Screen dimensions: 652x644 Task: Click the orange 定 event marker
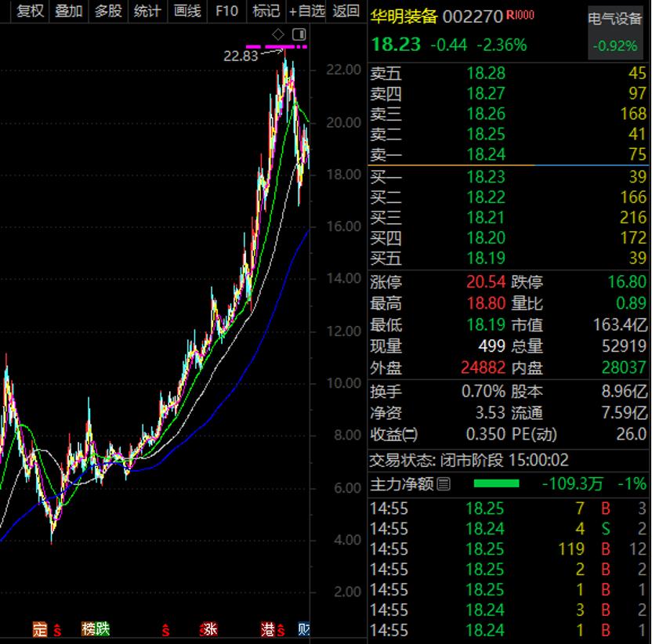[x=40, y=628]
